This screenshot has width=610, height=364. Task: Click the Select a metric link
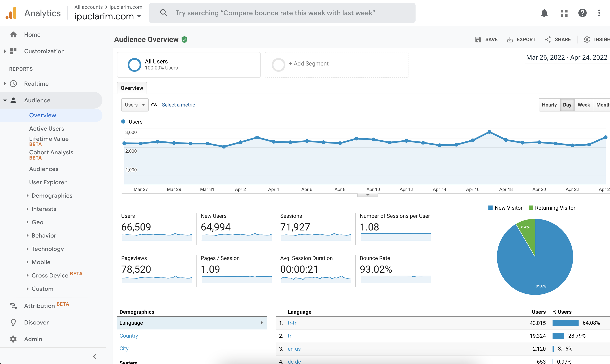(x=178, y=105)
